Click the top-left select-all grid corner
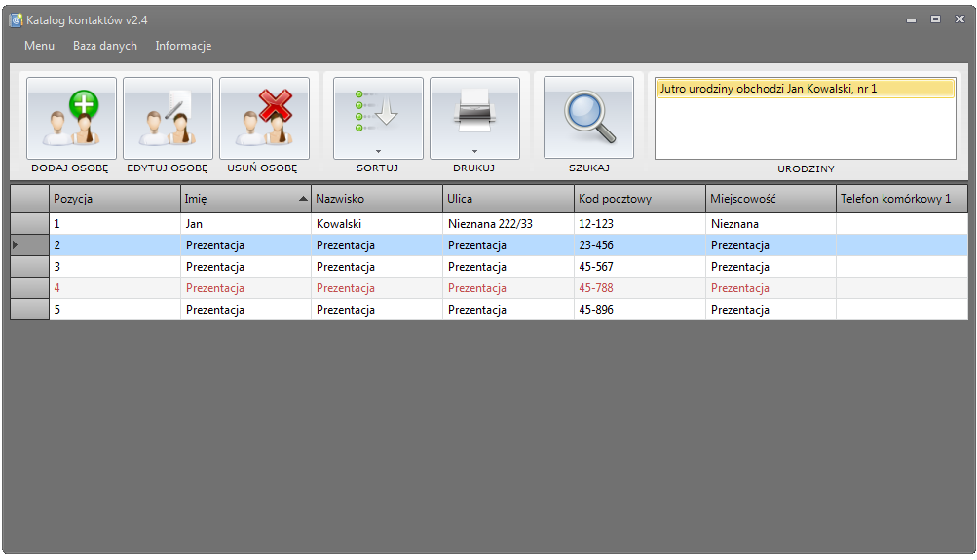The width and height of the screenshot is (977, 560). [29, 199]
